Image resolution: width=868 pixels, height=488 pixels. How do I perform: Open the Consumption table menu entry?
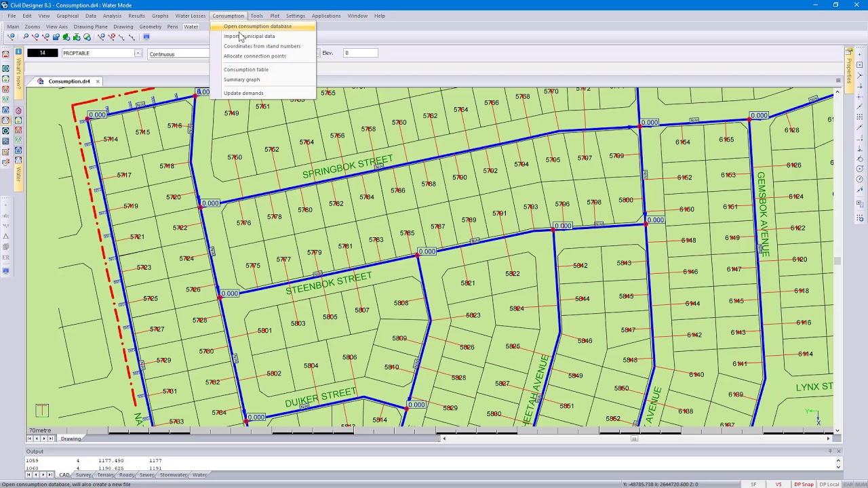coord(246,69)
